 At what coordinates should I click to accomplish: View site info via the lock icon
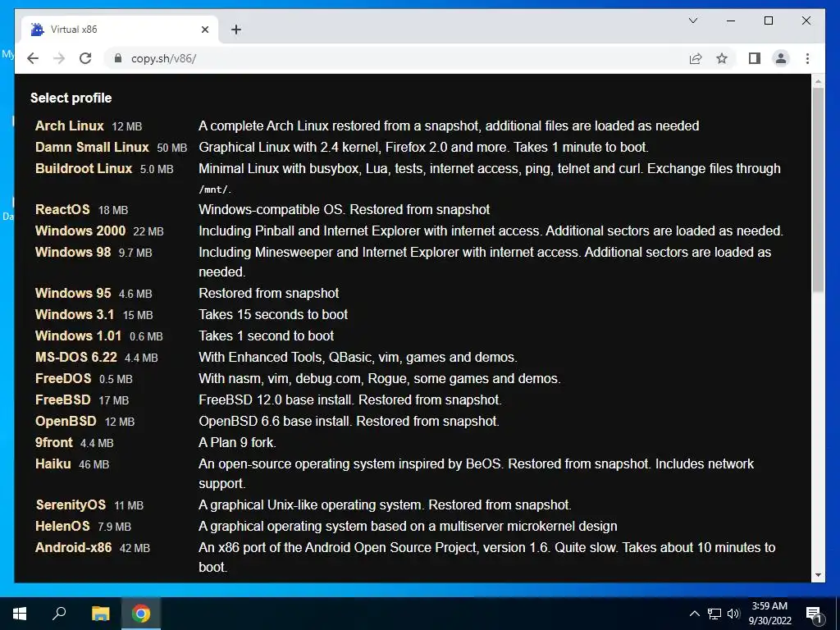coord(118,58)
